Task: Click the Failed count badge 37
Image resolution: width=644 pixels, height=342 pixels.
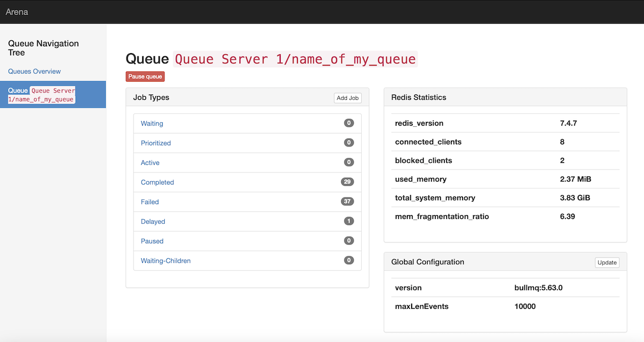Action: click(347, 201)
